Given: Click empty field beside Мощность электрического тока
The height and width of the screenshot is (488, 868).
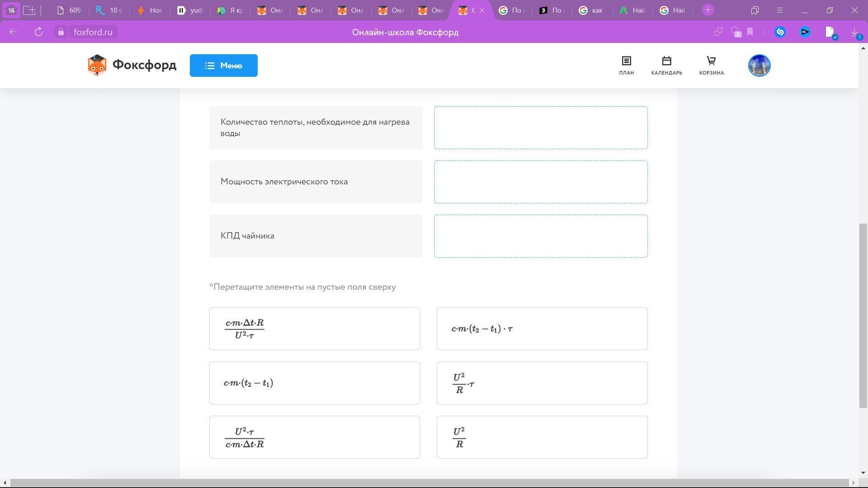Looking at the screenshot, I should [541, 182].
